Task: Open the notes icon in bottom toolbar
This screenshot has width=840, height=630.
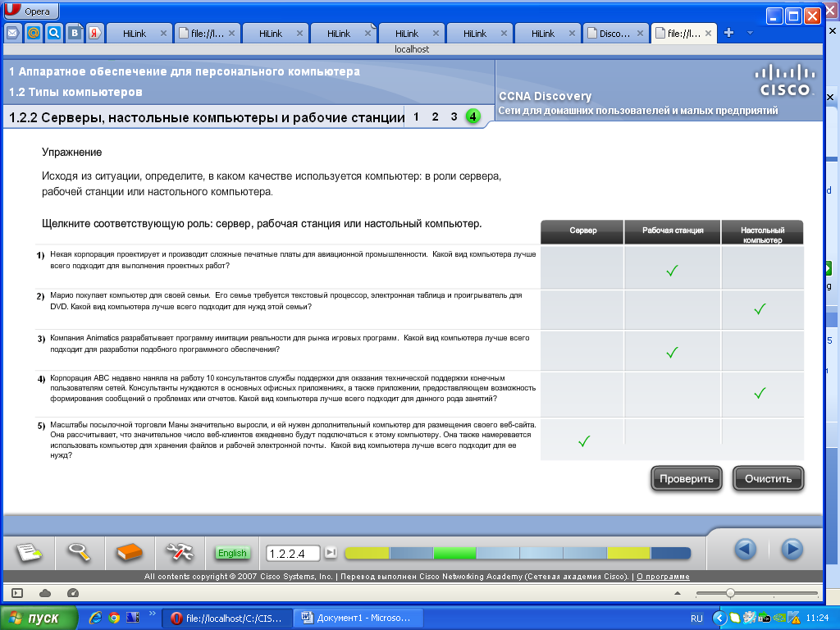Action: [29, 552]
